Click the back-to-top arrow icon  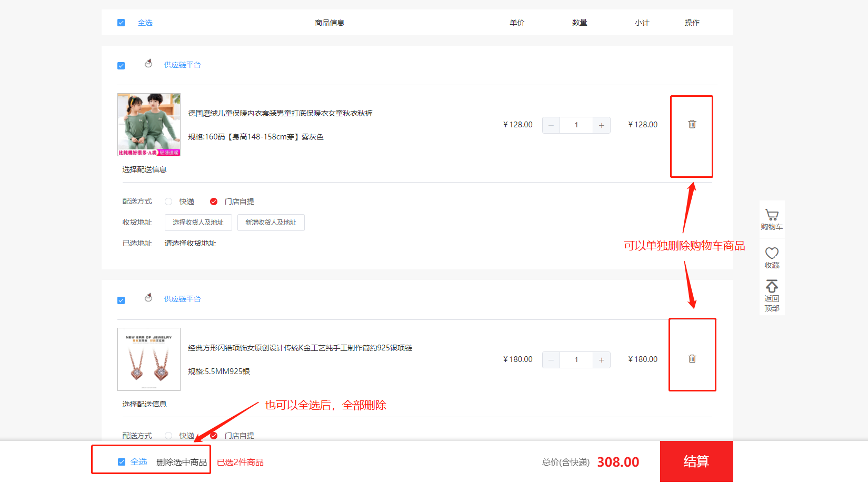coord(772,287)
